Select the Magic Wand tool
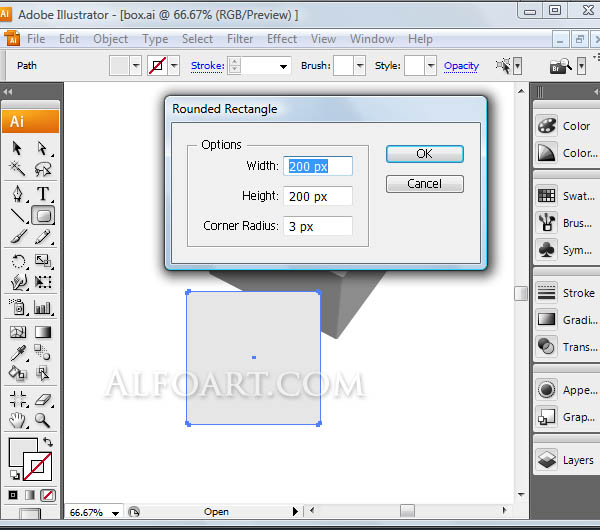600x530 pixels. (17, 168)
